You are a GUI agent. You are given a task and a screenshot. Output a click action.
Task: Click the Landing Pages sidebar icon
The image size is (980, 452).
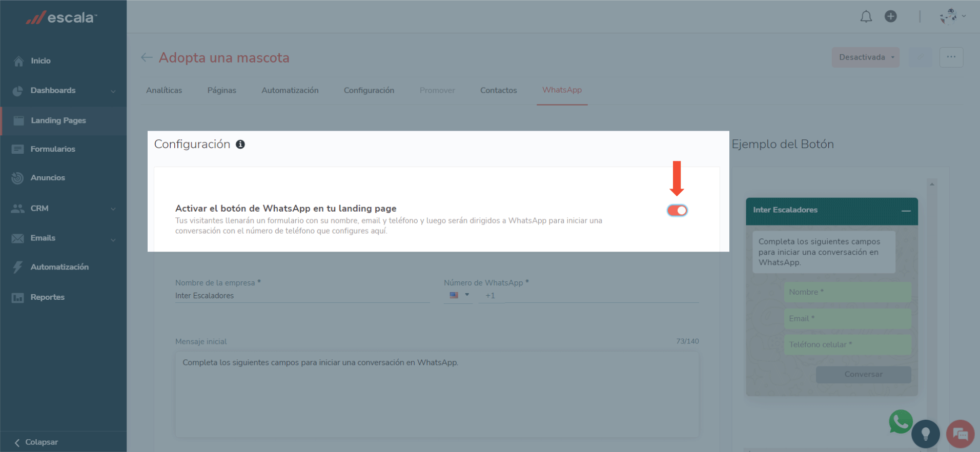point(19,121)
